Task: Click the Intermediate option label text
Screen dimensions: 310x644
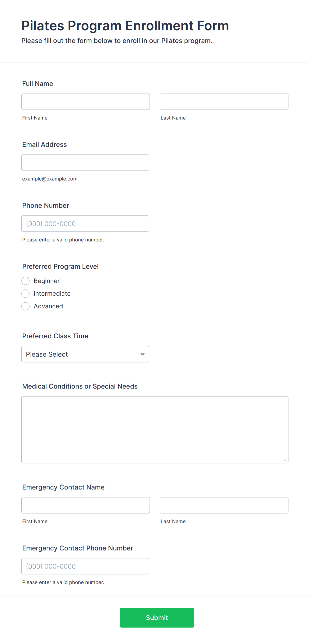Action: pyautogui.click(x=52, y=293)
